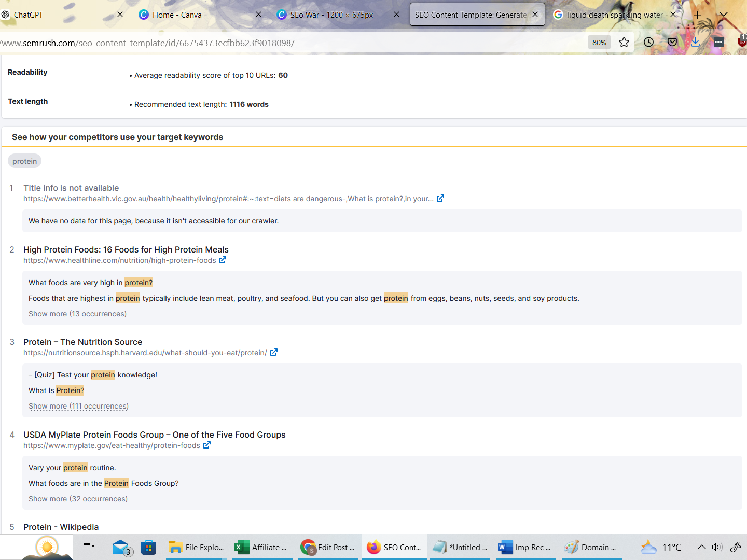Open Harvard nutritionsource external link icon
The height and width of the screenshot is (560, 747).
[x=274, y=353]
